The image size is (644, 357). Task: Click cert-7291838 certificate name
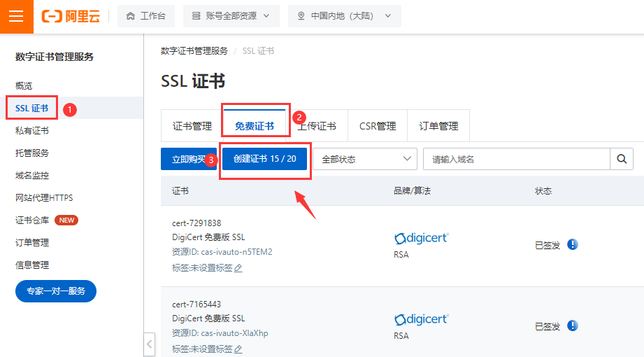click(196, 223)
